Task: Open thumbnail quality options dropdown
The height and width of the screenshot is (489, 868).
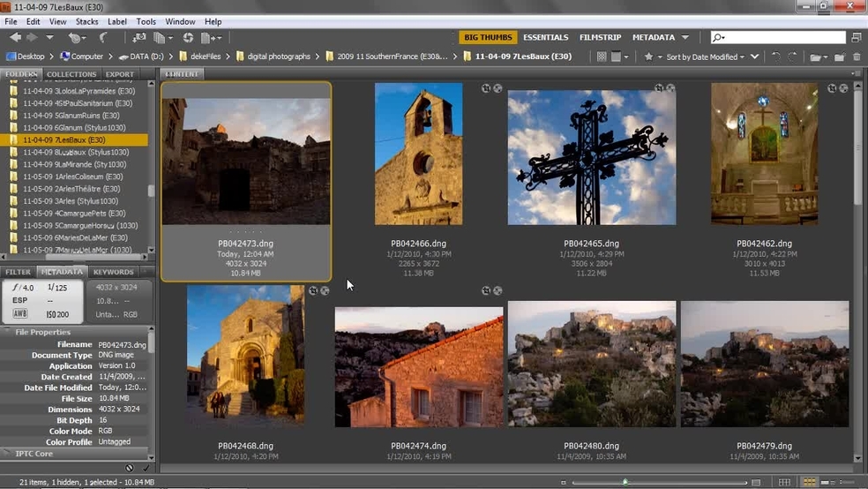Action: click(x=619, y=56)
